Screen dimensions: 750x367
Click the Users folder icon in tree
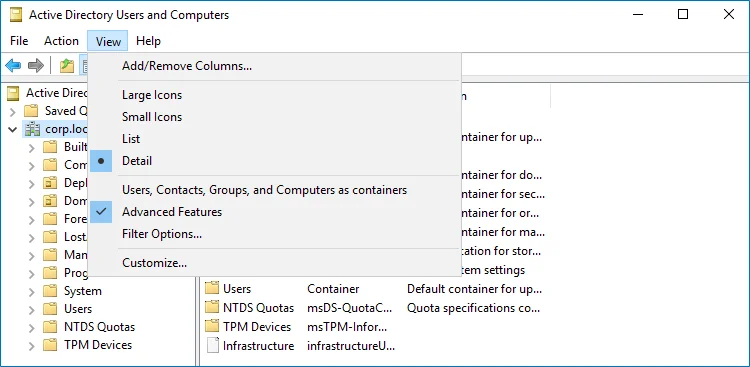point(50,309)
